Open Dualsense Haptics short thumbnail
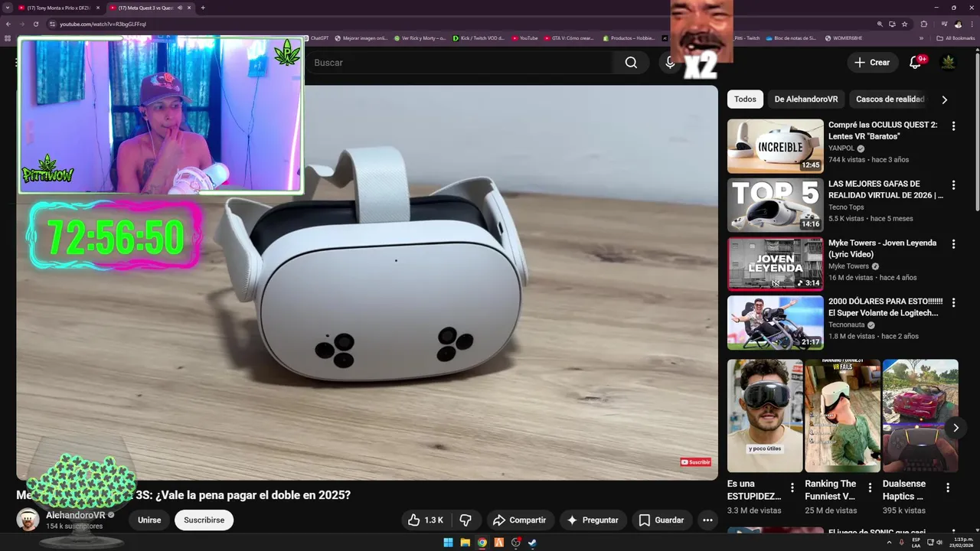 920,416
